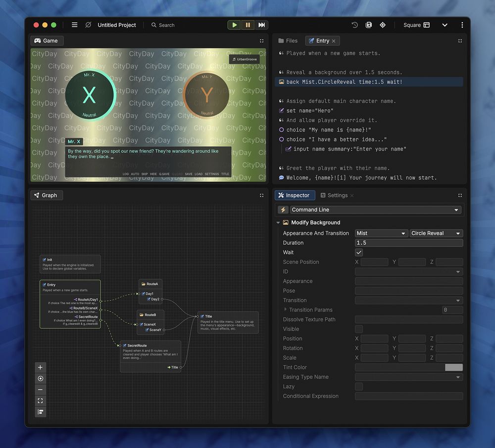Select the Game tab
This screenshot has height=448, width=495.
47,41
